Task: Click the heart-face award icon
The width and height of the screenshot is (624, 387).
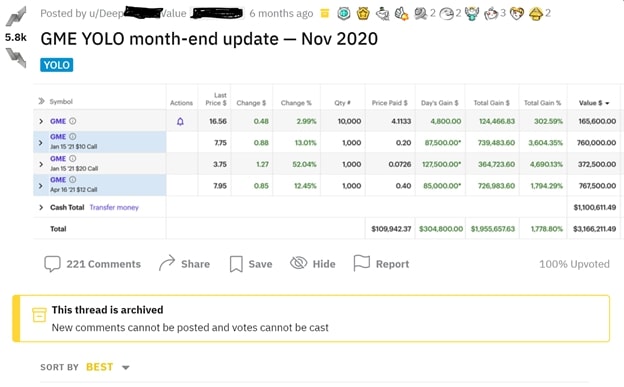Action: point(517,14)
